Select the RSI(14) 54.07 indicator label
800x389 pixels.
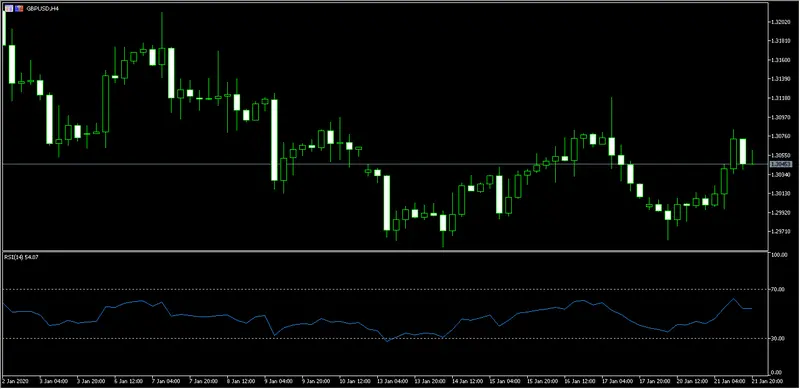click(21, 257)
